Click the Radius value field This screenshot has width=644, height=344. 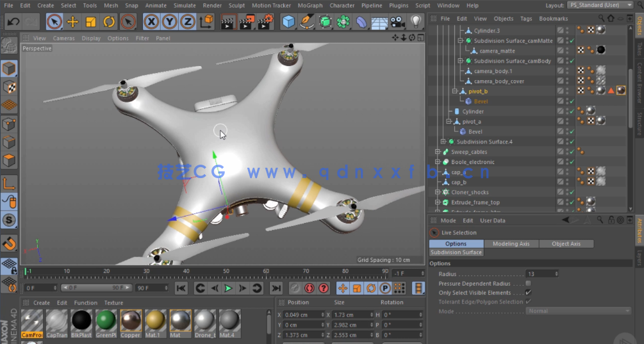point(540,274)
